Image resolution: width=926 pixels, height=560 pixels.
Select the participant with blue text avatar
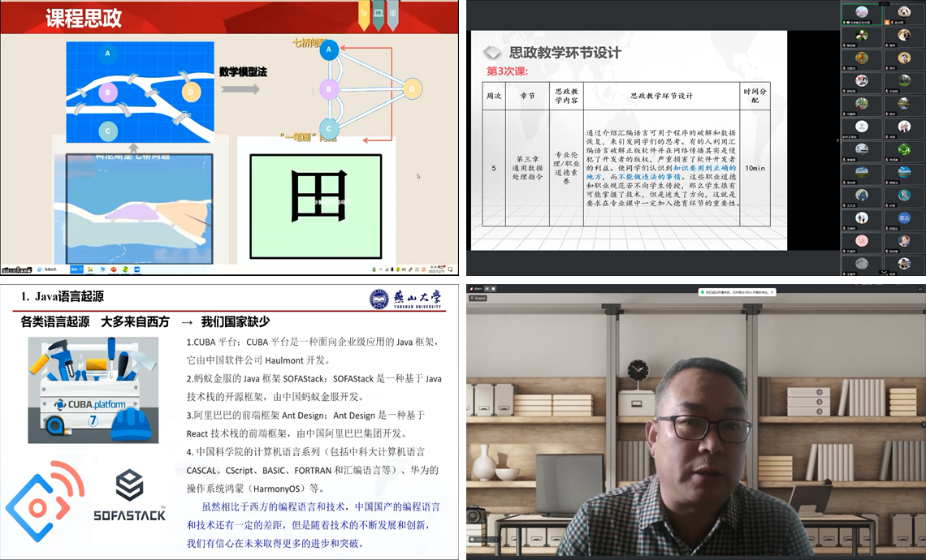[904, 218]
